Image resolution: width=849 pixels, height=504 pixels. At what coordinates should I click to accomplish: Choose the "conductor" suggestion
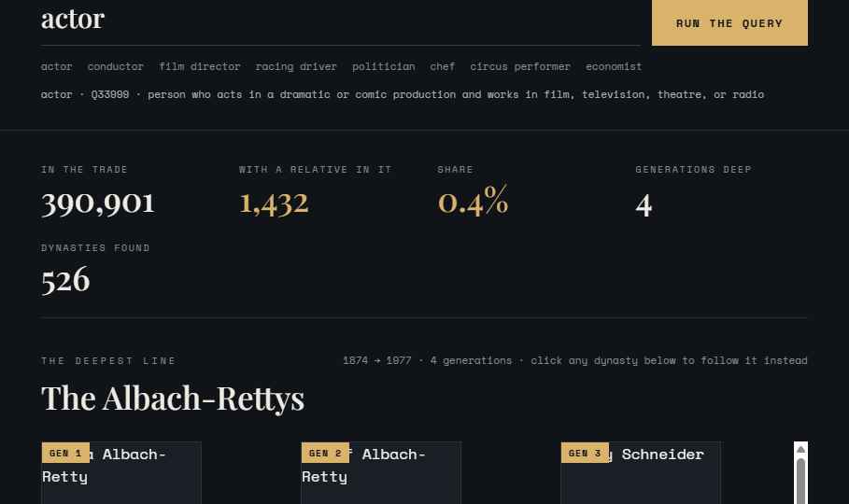tap(115, 66)
